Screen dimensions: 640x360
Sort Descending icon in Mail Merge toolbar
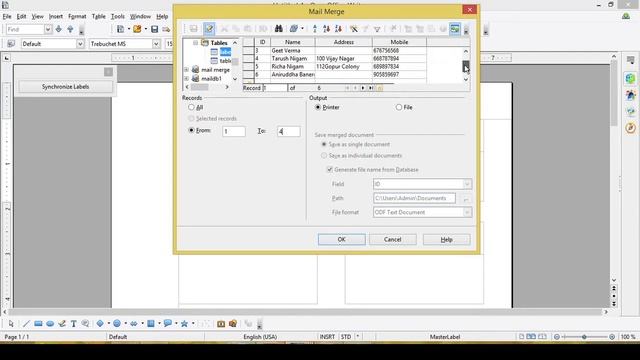point(338,29)
